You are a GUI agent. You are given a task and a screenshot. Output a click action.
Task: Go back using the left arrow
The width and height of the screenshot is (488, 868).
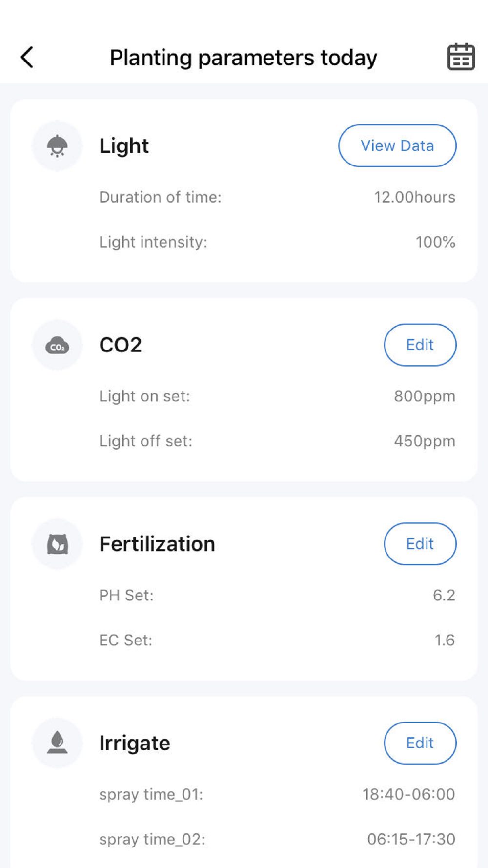pos(27,57)
